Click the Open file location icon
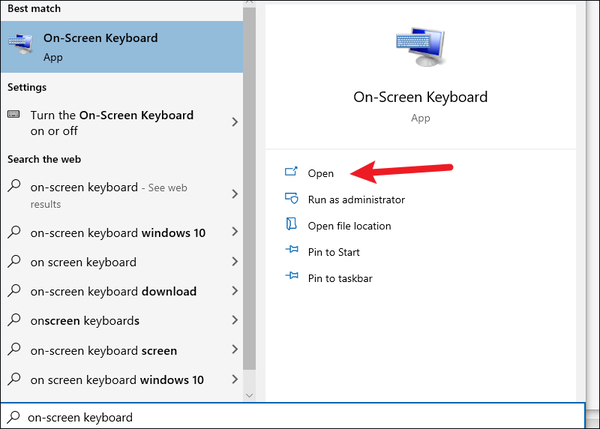Viewport: 600px width, 429px height. point(292,225)
